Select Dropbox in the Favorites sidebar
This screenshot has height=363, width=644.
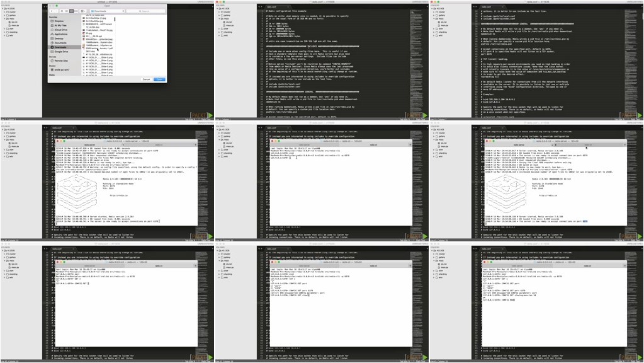pos(59,21)
